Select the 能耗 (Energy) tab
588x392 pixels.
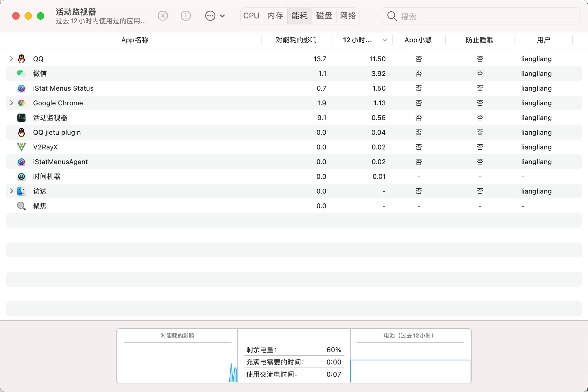pyautogui.click(x=300, y=16)
